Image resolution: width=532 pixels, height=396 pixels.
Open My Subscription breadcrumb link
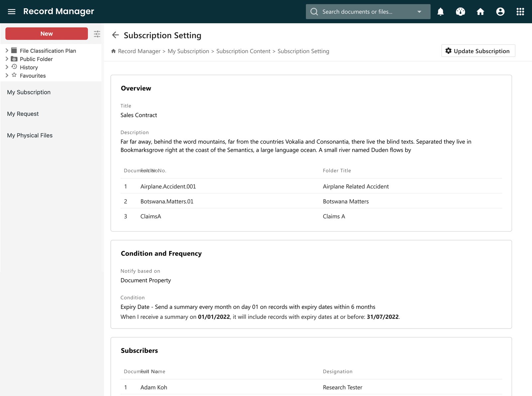click(188, 51)
